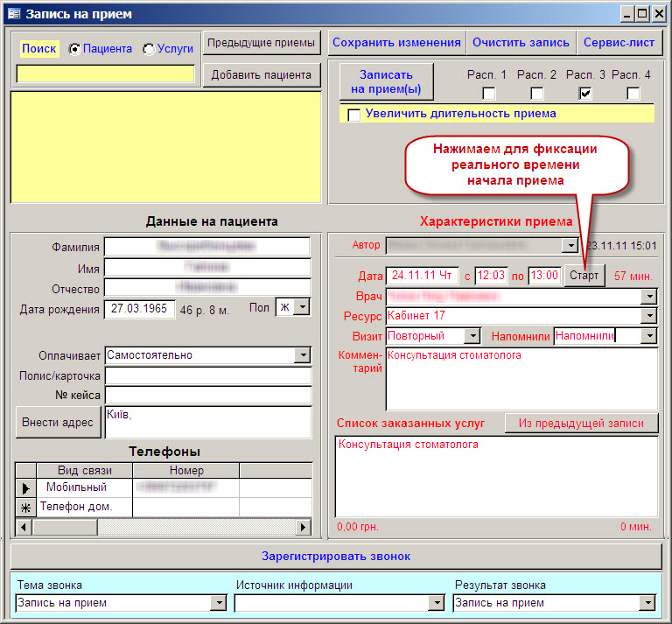The image size is (672, 624).
Task: Open the Тема звонка dropdown
Action: pyautogui.click(x=219, y=603)
